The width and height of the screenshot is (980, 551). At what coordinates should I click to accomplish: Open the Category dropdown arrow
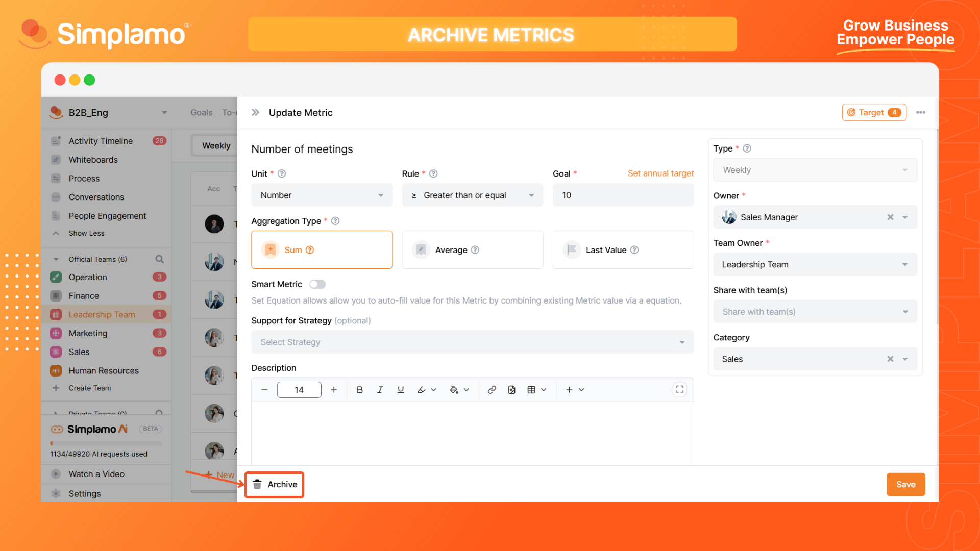(905, 359)
